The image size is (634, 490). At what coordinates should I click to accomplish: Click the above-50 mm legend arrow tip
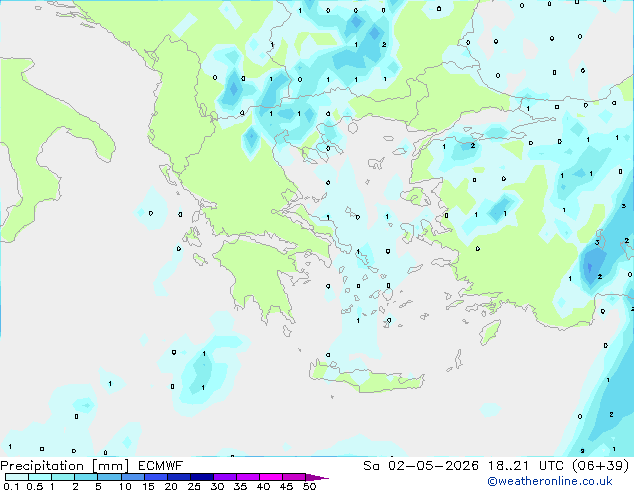[x=317, y=477]
